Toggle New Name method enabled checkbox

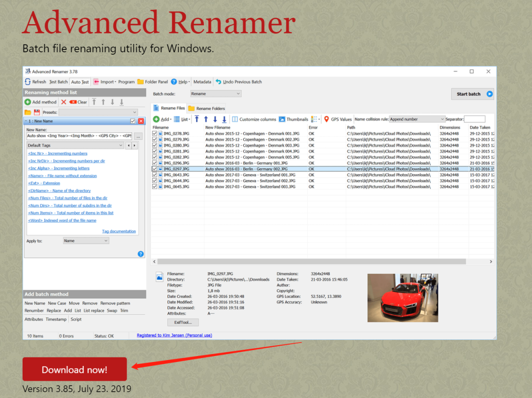(x=133, y=121)
